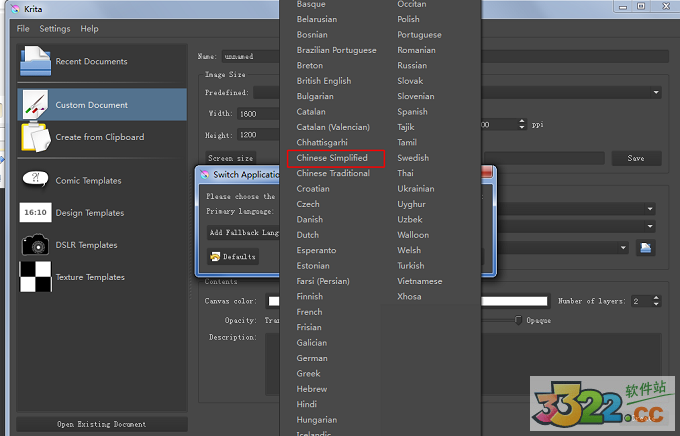
Task: Expand the Predefined size dropdown
Action: (656, 92)
